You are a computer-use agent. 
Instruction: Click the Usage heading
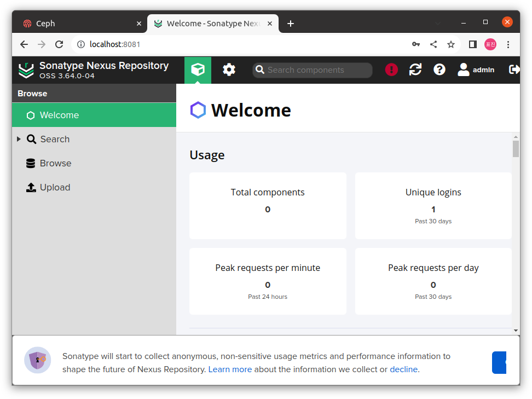(207, 155)
